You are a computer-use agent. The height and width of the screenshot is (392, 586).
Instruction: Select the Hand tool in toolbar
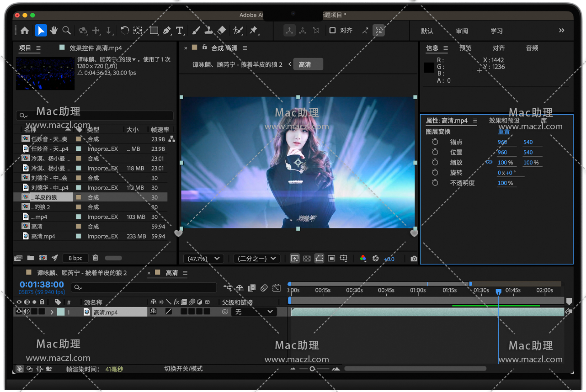[x=54, y=31]
